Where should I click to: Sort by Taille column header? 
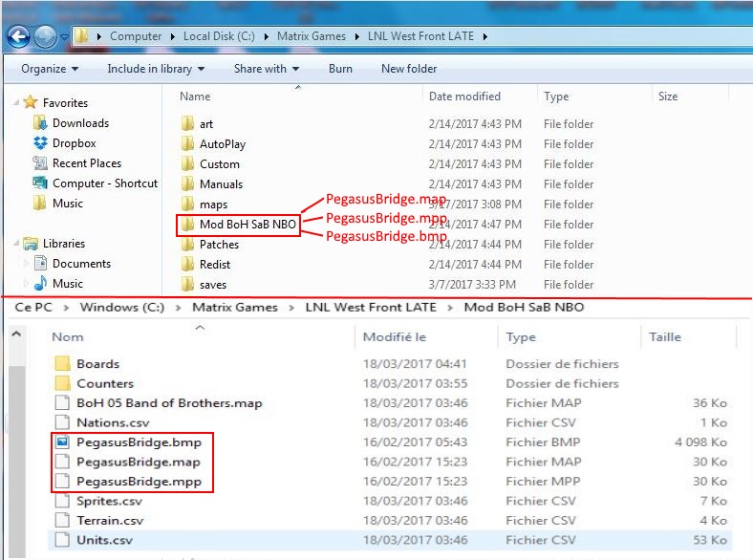(665, 337)
